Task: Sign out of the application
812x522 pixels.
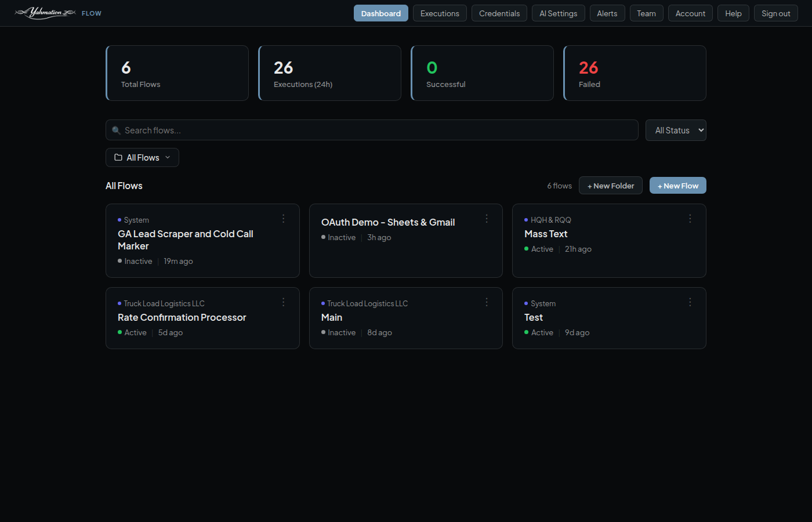Action: tap(776, 13)
